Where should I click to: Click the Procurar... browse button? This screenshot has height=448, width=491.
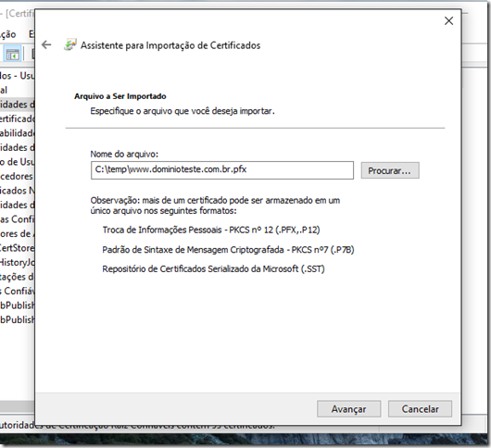[x=390, y=170]
